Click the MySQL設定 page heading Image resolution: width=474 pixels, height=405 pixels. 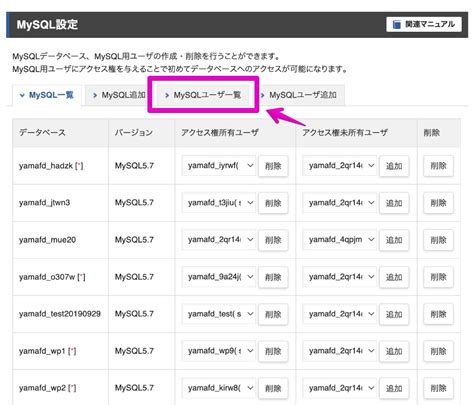point(47,25)
